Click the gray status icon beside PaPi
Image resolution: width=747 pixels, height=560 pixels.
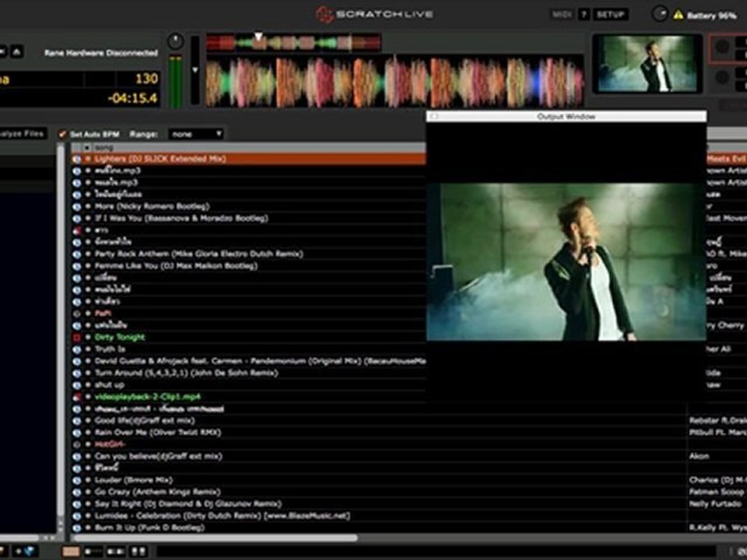pos(77,313)
